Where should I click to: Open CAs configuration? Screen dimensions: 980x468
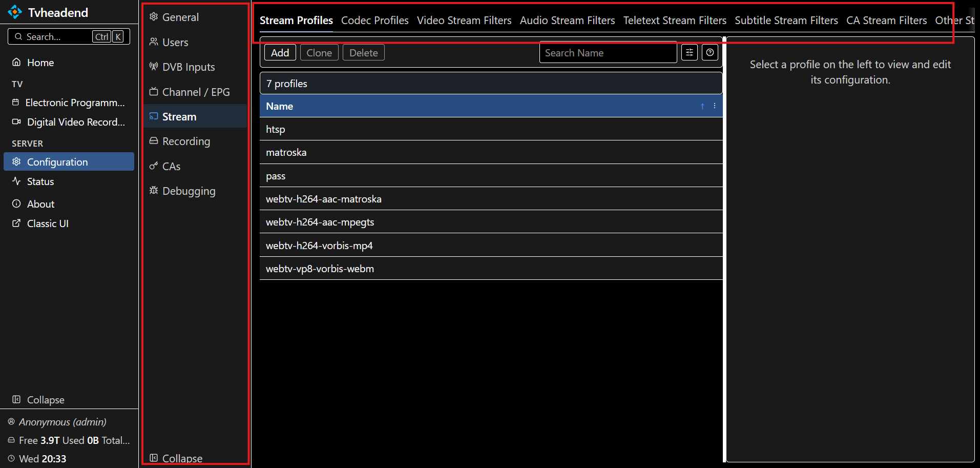point(195,166)
